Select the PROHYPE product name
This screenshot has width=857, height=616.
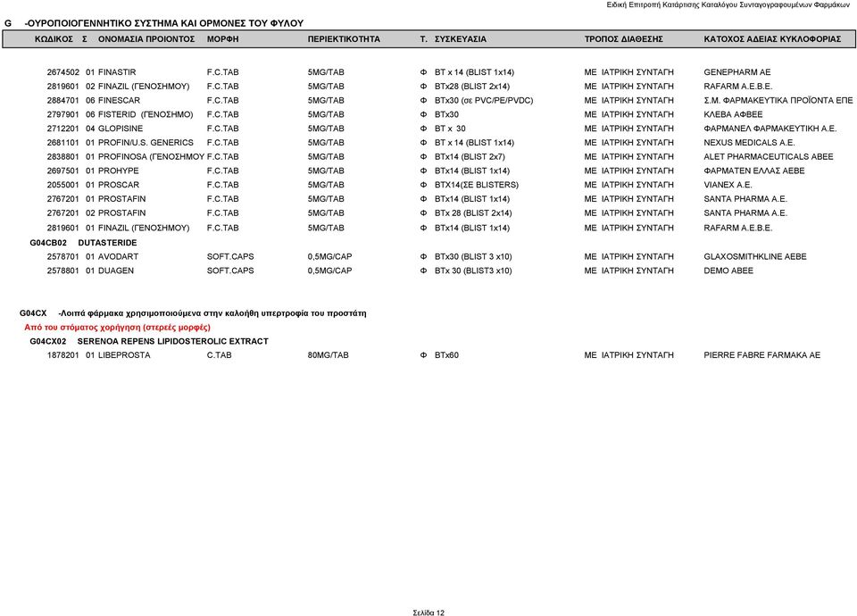[118, 171]
